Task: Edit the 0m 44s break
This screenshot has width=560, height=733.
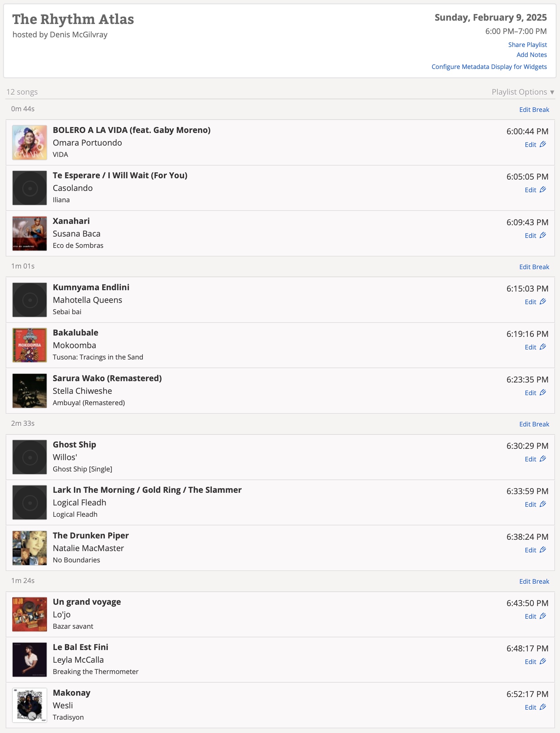Action: click(x=534, y=110)
